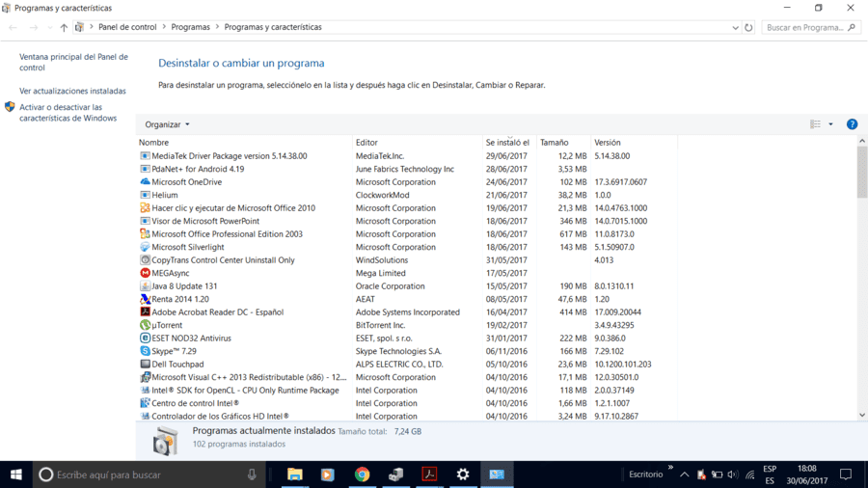
Task: Show hidden system tray icons
Action: click(x=684, y=474)
